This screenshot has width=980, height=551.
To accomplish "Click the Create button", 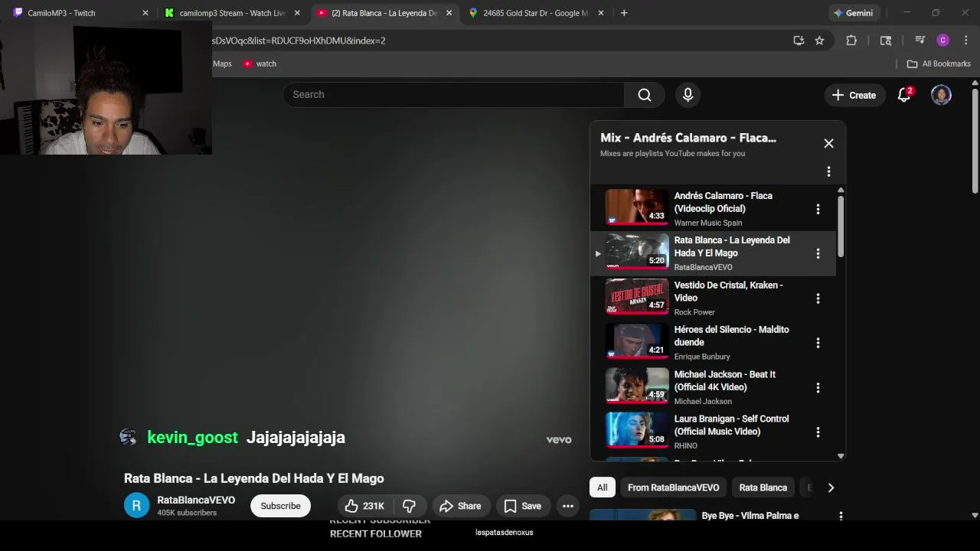I will 854,95.
